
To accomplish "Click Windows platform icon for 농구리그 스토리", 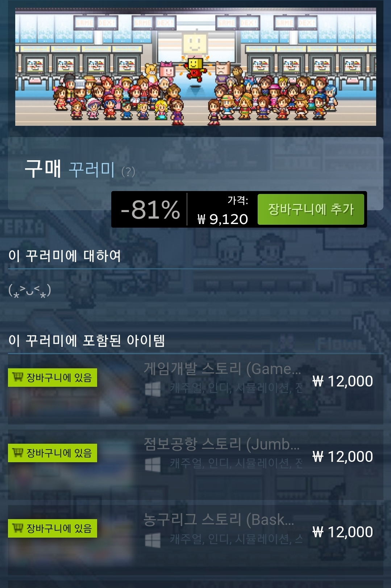I will (x=153, y=540).
